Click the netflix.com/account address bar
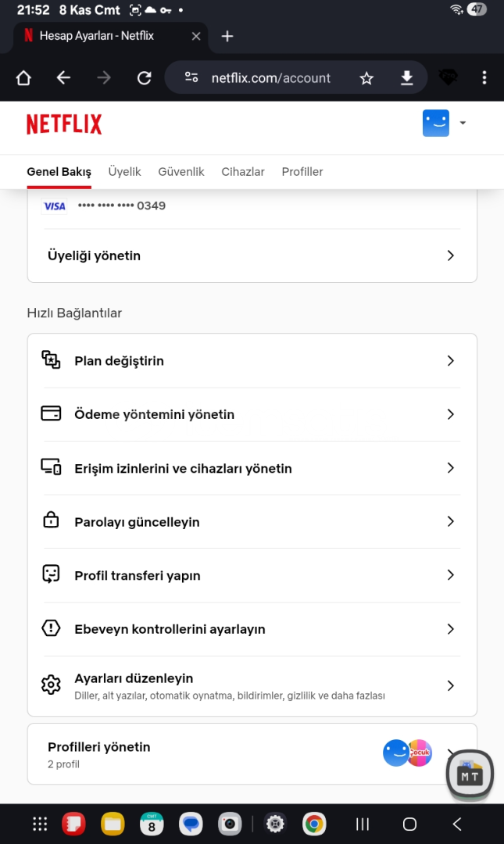The height and width of the screenshot is (844, 504). tap(270, 78)
